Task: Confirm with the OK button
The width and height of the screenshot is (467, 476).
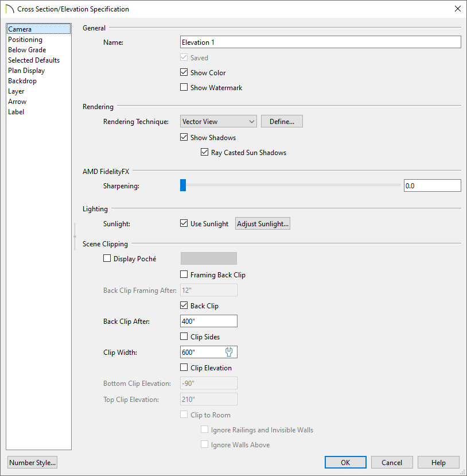Action: pyautogui.click(x=345, y=462)
